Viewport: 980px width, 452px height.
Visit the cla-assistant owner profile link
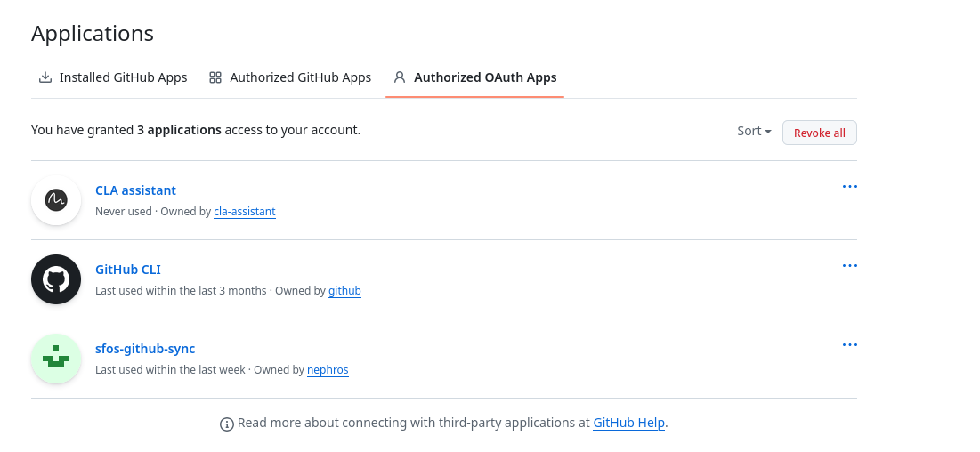[245, 212]
